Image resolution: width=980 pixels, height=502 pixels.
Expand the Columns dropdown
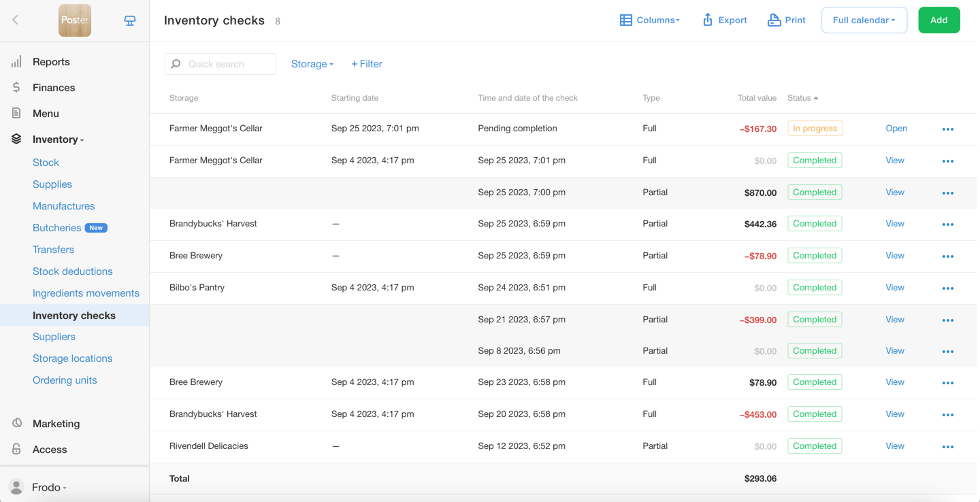coord(650,20)
